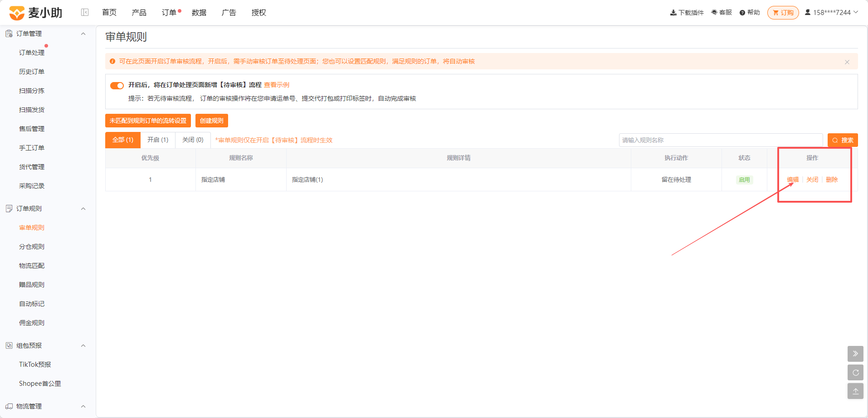Screen dimensions: 868x418
Task: Click the 请输入规则名称 search field
Action: click(721, 140)
